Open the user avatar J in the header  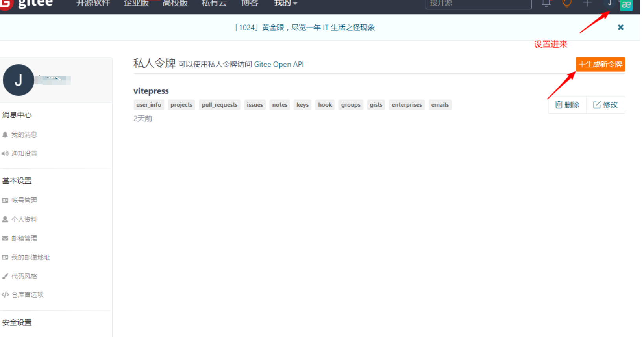tap(609, 4)
